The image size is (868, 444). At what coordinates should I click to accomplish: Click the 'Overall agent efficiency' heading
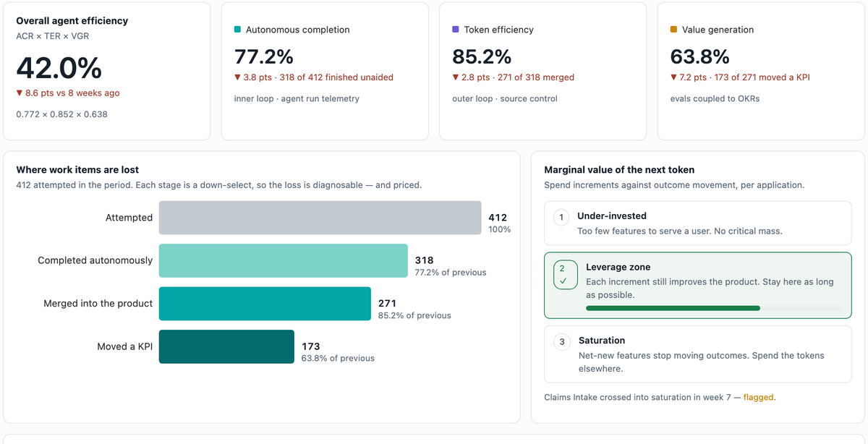coord(72,21)
